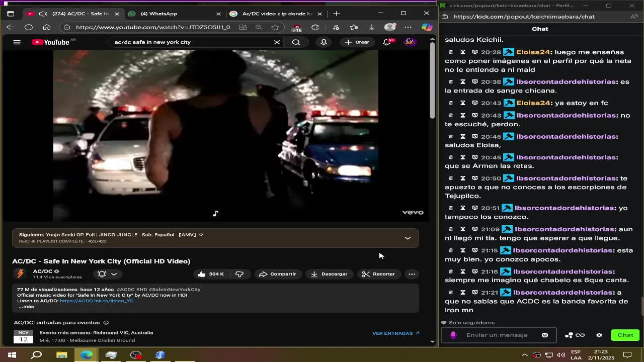Focus the Enviar un mensaje chat field
The image size is (644, 362).
click(x=499, y=335)
